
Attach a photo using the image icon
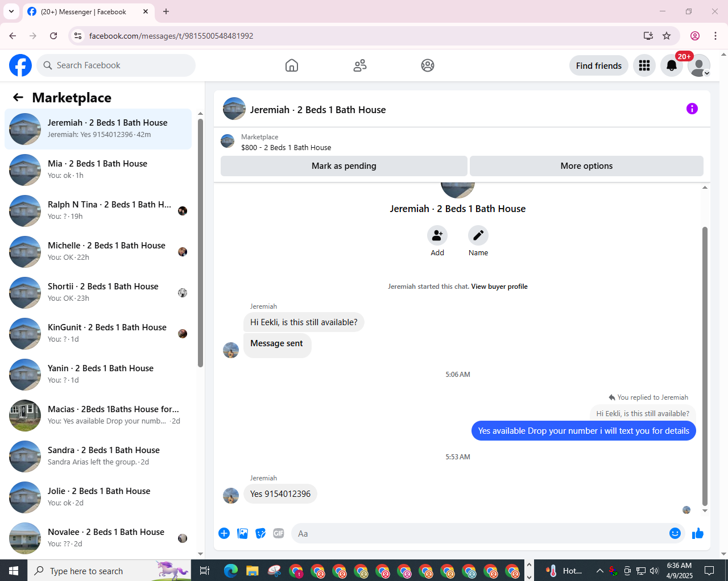pos(243,533)
